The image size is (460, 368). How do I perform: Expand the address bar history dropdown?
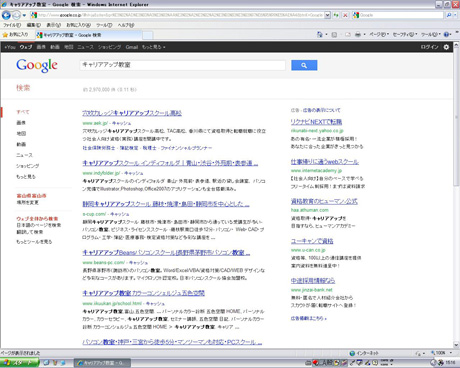[327, 15]
